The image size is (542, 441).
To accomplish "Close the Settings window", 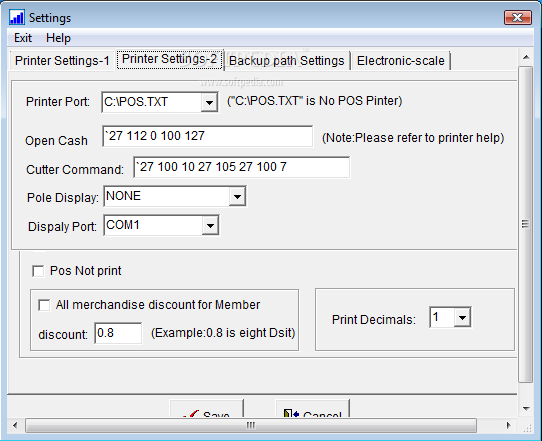I will [x=517, y=17].
